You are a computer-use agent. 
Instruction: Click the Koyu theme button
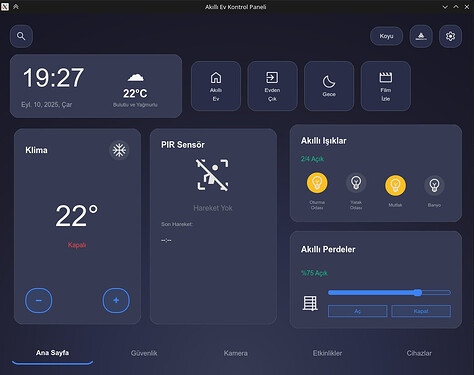(x=386, y=36)
